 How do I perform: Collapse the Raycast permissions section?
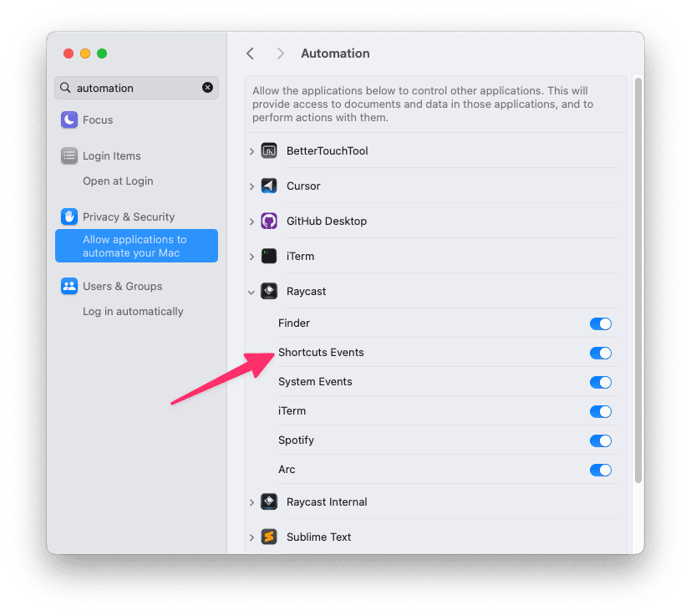click(252, 291)
